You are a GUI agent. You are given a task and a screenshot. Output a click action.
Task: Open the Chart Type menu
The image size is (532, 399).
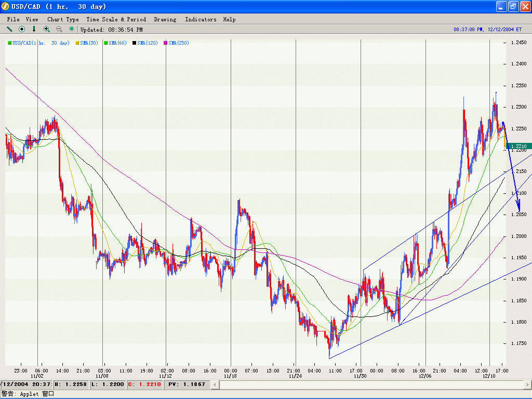coord(63,19)
